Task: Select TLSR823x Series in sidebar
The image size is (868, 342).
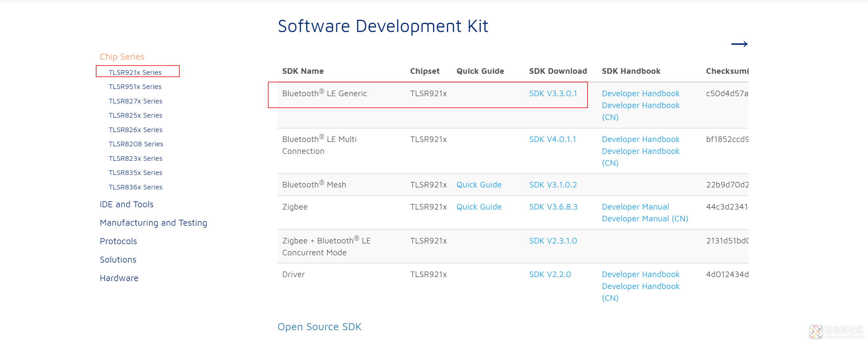Action: point(135,158)
